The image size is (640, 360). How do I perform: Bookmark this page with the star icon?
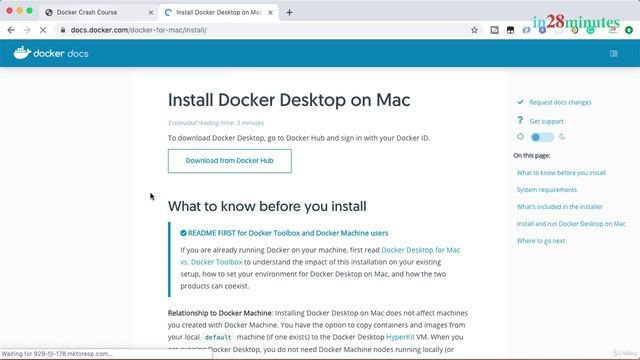[474, 30]
